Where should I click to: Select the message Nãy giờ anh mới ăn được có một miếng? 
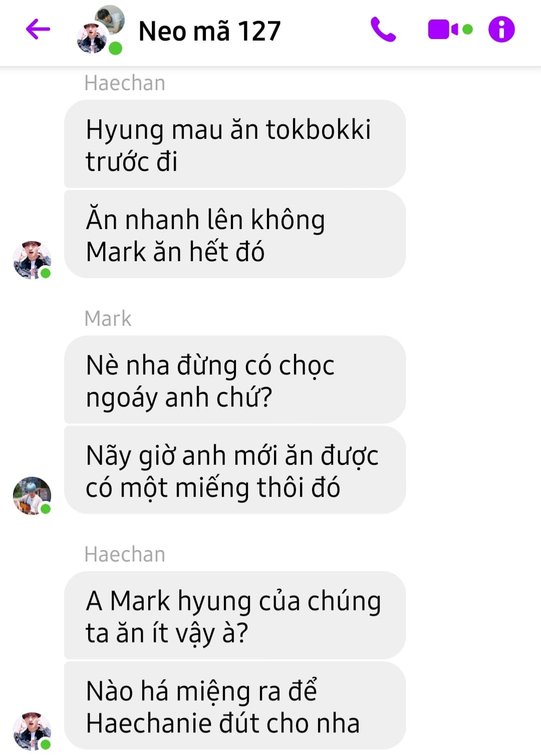[235, 470]
